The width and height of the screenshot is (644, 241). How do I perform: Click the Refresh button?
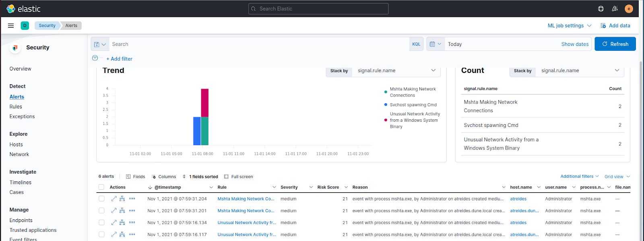[x=615, y=44]
